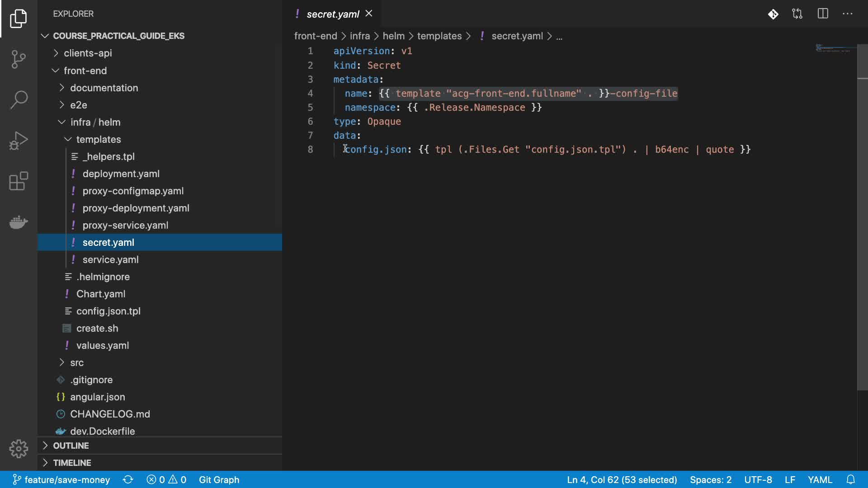Open the editor More Actions ellipsis menu
868x488 pixels.
click(848, 14)
